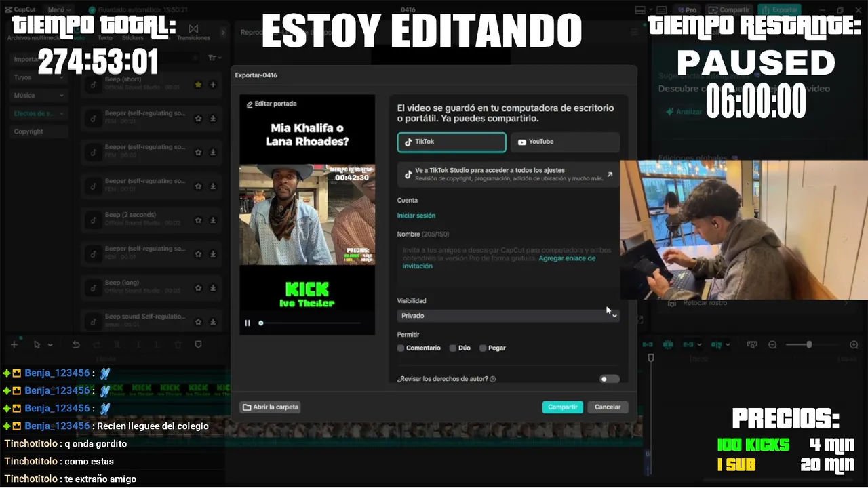This screenshot has height=488, width=868.
Task: Click the delete trash icon in timeline toolbar
Action: pos(178,344)
